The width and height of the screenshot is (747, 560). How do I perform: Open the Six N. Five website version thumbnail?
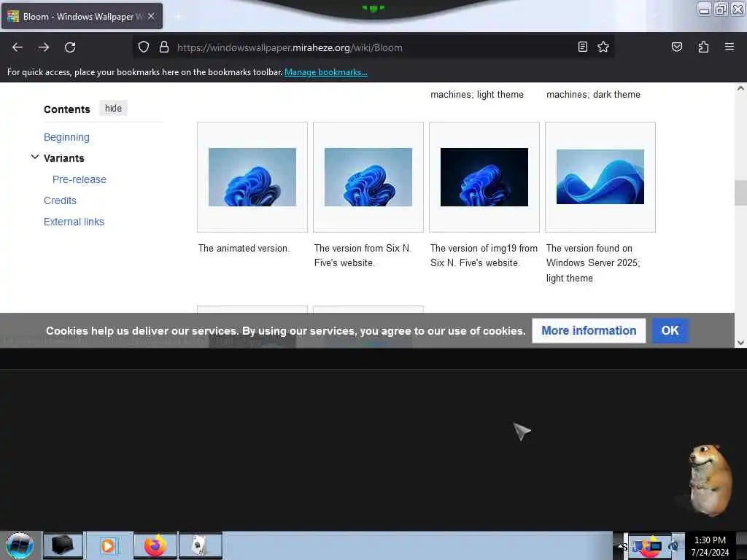coord(368,177)
